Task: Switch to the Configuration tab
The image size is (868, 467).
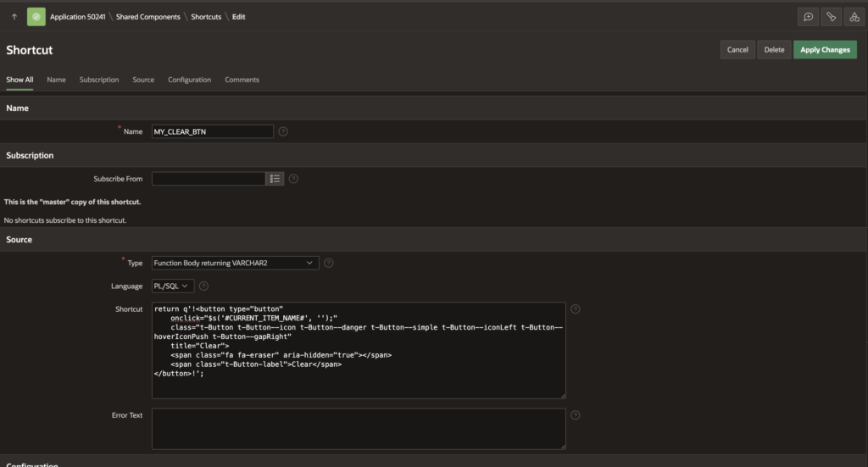Action: (x=189, y=80)
